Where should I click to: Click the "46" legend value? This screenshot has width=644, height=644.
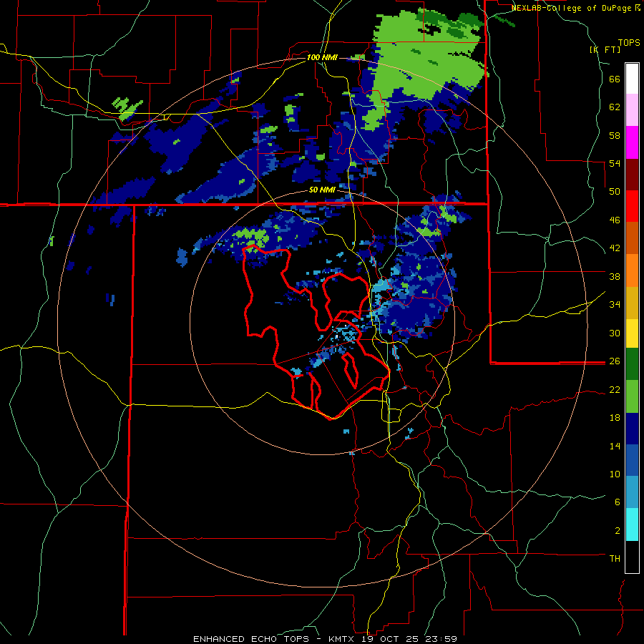[615, 220]
